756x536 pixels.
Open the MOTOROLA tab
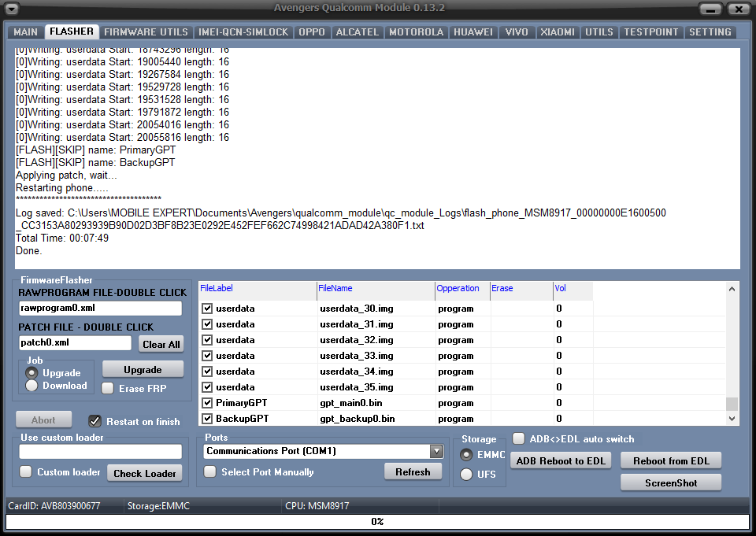tap(416, 31)
